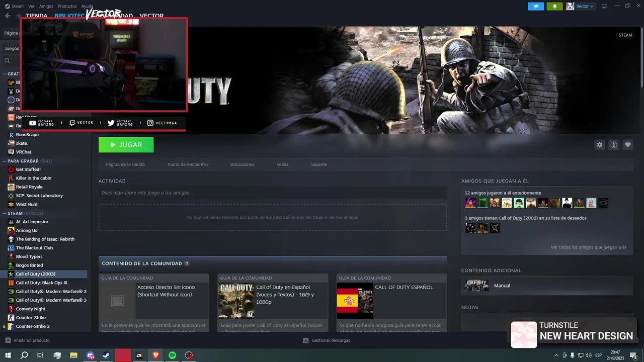Open CALL OF DUTY ESPAÑOL guide
This screenshot has height=362, width=644.
point(392,302)
